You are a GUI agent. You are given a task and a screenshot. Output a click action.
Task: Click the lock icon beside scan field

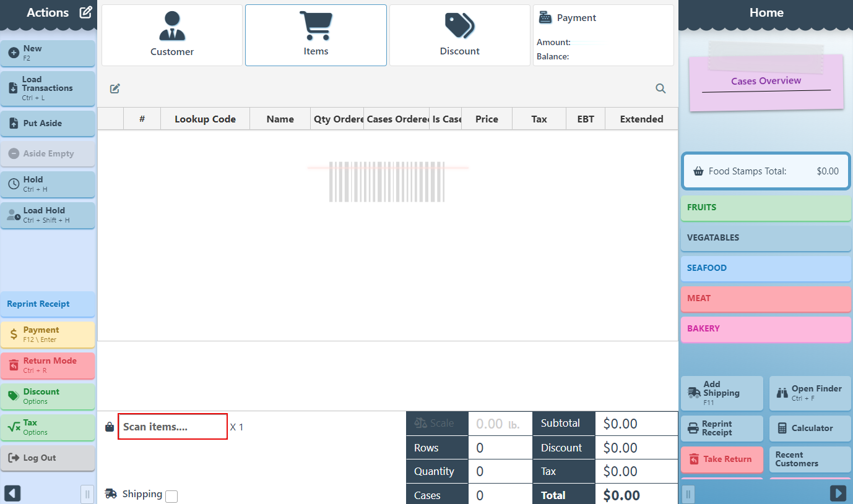click(x=110, y=427)
